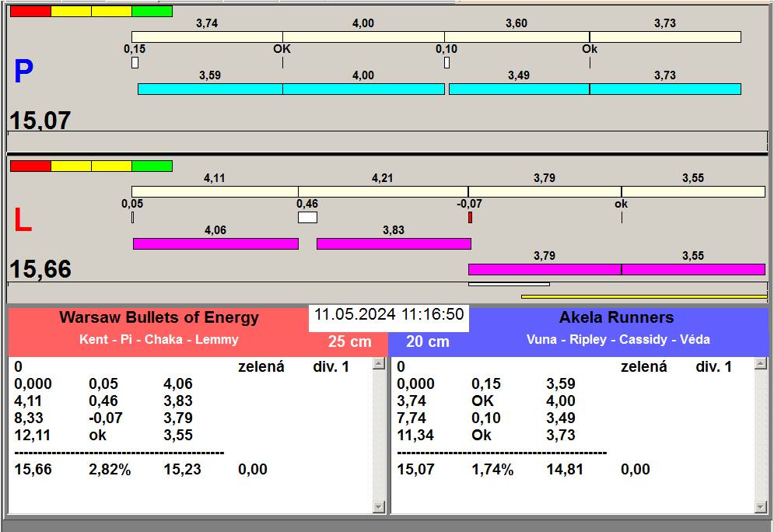Select the Akela Runners team header
Screen dimensions: 774x532
coord(616,317)
